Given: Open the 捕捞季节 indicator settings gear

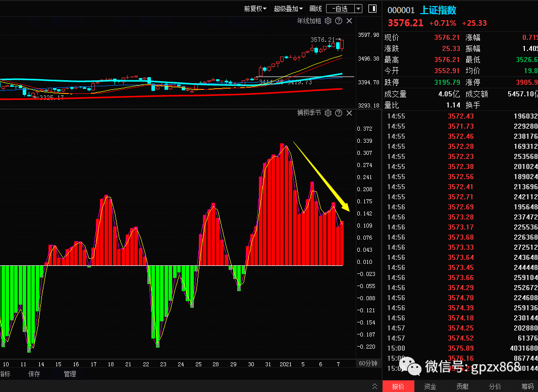Looking at the screenshot, I should [x=327, y=113].
